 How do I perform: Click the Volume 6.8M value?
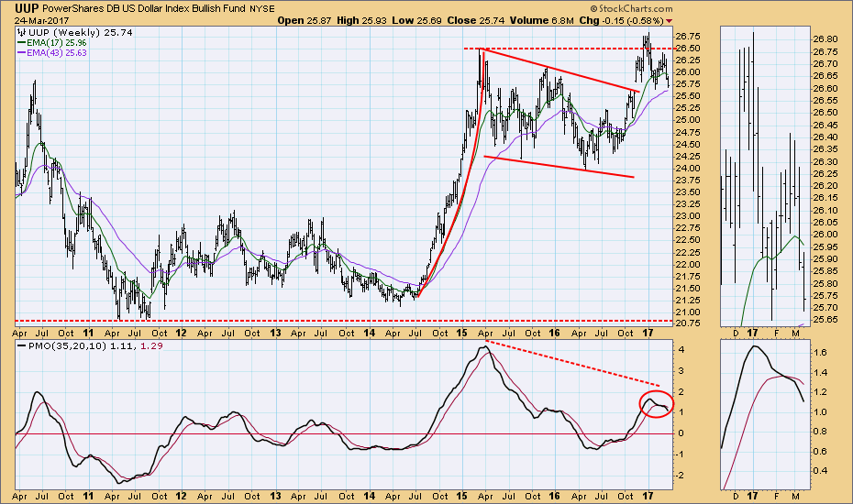541,20
